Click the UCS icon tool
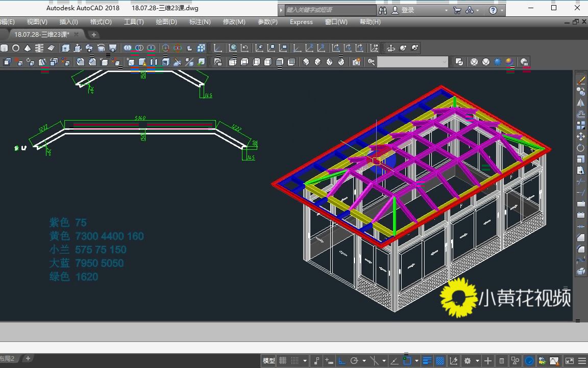This screenshot has width=588, height=368. point(218,48)
